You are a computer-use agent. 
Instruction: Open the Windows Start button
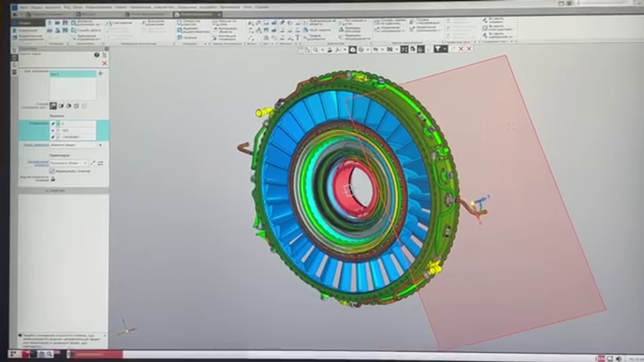14,354
